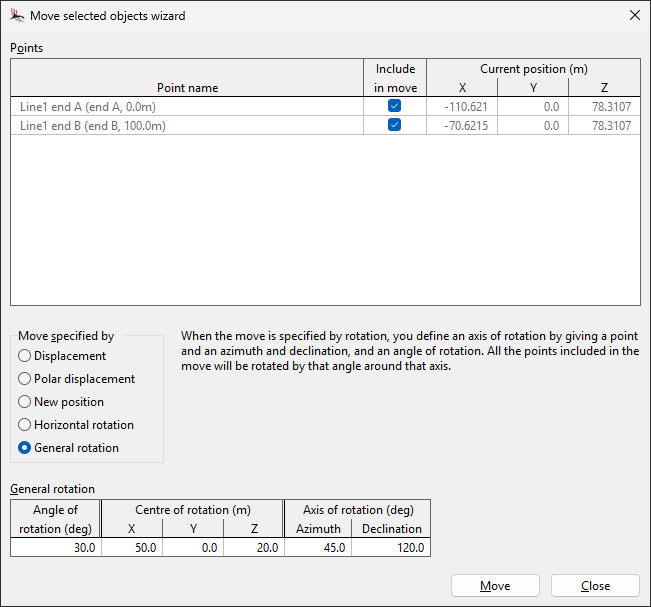Click the Move specified by group label
Viewport: 651px width, 607px height.
click(66, 336)
